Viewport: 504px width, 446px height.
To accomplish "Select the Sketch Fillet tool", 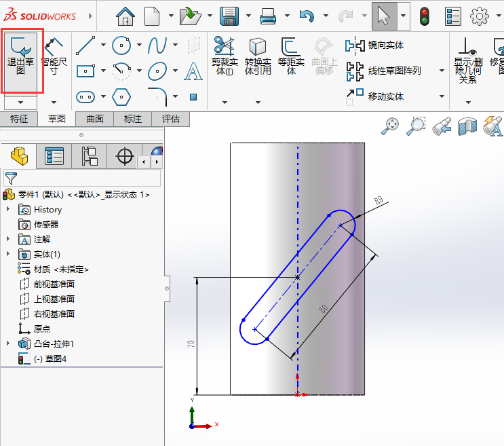I will pyautogui.click(x=157, y=97).
